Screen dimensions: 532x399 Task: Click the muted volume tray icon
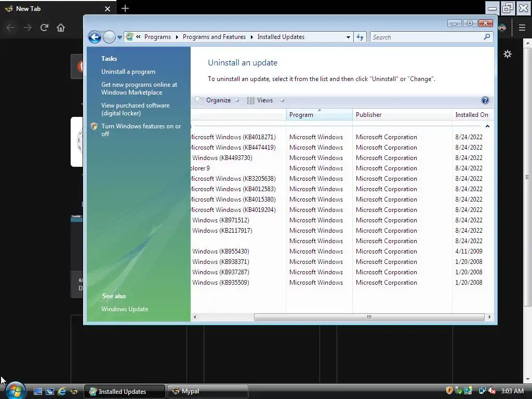(x=492, y=391)
